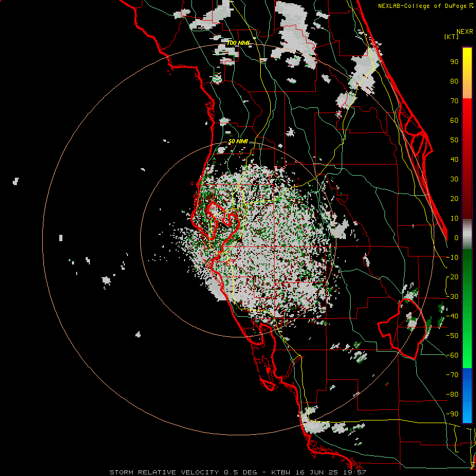476x476 pixels.
Task: Click the -30 value on the velocity scale
Action: pos(452,297)
